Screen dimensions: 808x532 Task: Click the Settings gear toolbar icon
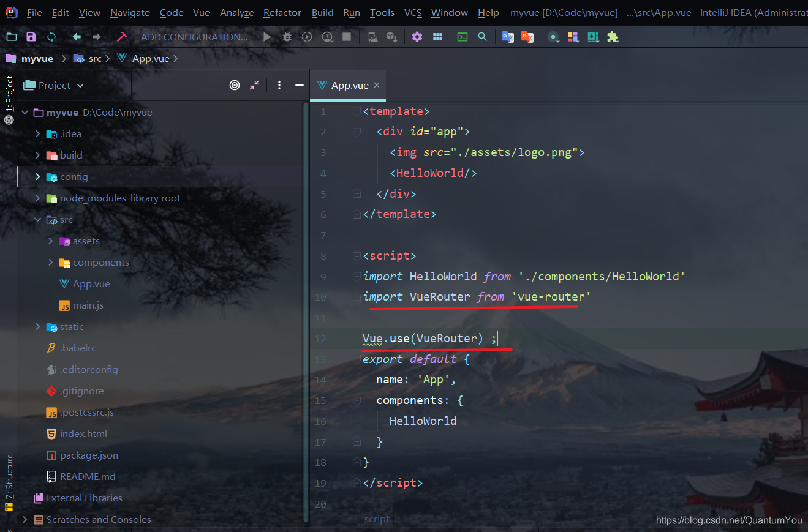click(x=417, y=37)
